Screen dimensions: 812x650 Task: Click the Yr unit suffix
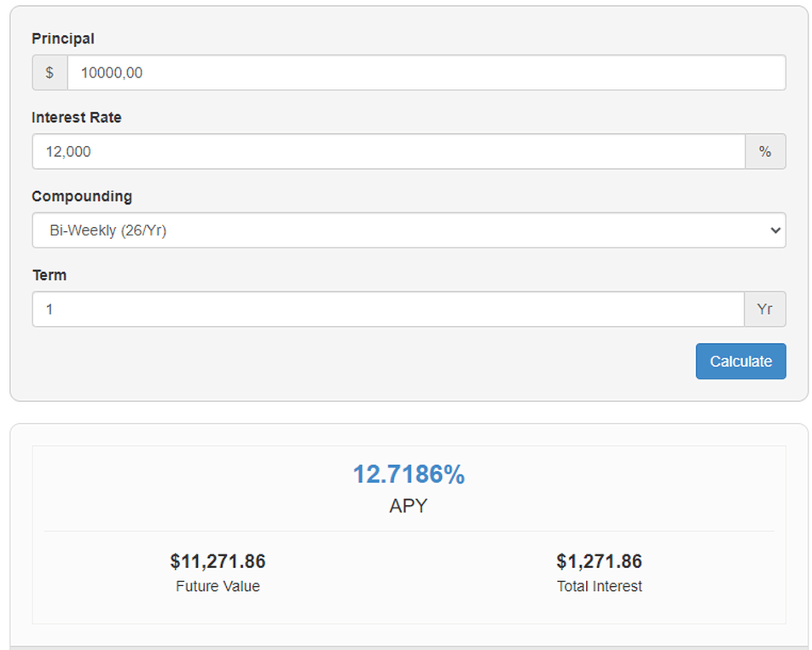tap(765, 309)
